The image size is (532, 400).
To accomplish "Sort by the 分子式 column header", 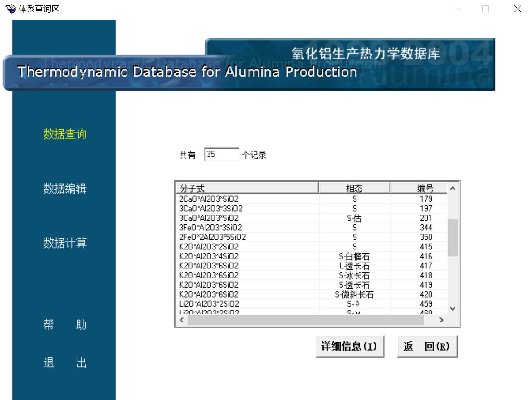I will (x=247, y=188).
